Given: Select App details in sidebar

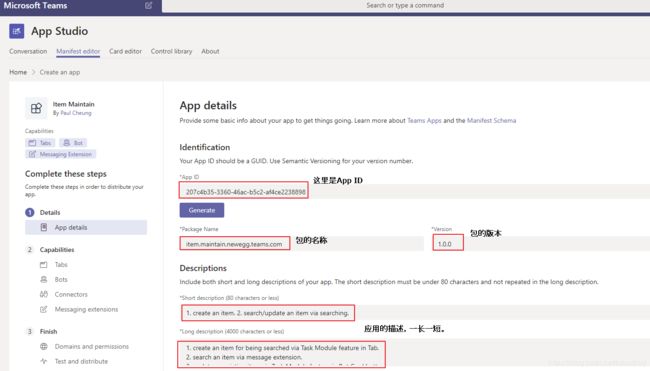Looking at the screenshot, I should (x=86, y=227).
